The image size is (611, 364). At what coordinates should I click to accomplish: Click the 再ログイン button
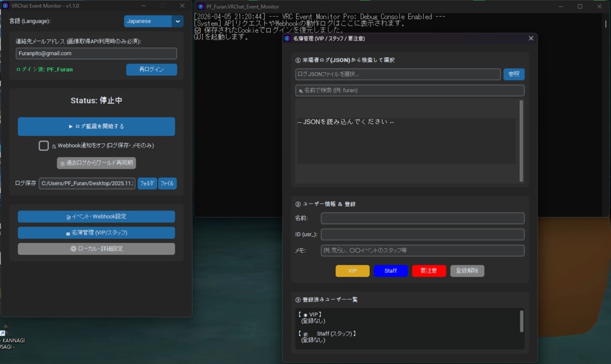coord(150,69)
